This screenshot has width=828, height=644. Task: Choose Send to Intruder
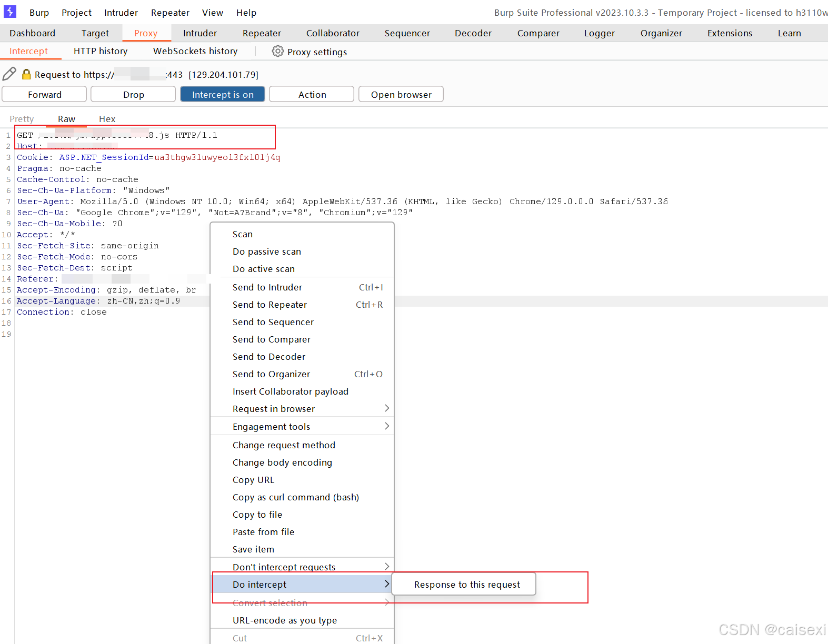(x=302, y=287)
